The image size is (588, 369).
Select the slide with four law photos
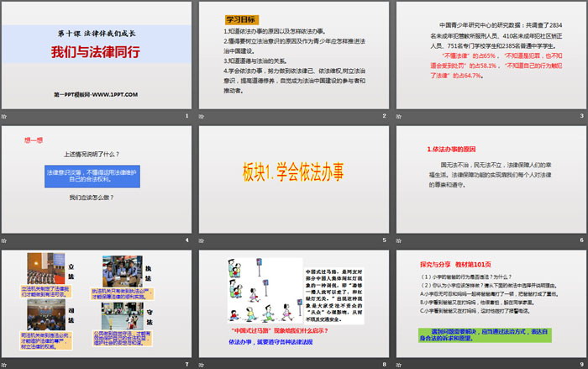coord(97,301)
